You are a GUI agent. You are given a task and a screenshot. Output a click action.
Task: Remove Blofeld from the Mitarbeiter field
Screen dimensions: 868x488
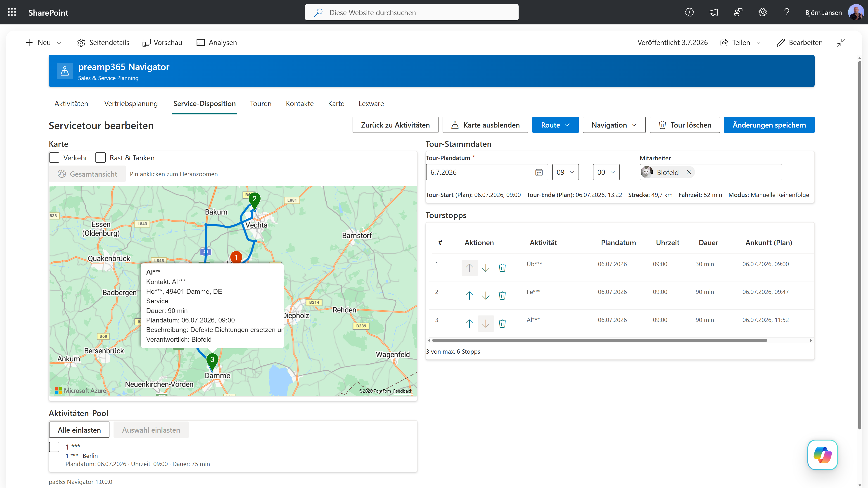689,172
